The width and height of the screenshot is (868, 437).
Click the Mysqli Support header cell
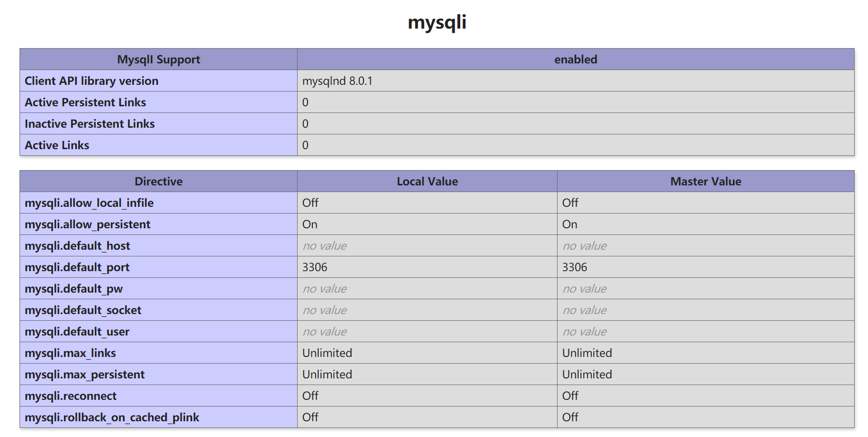click(x=158, y=60)
